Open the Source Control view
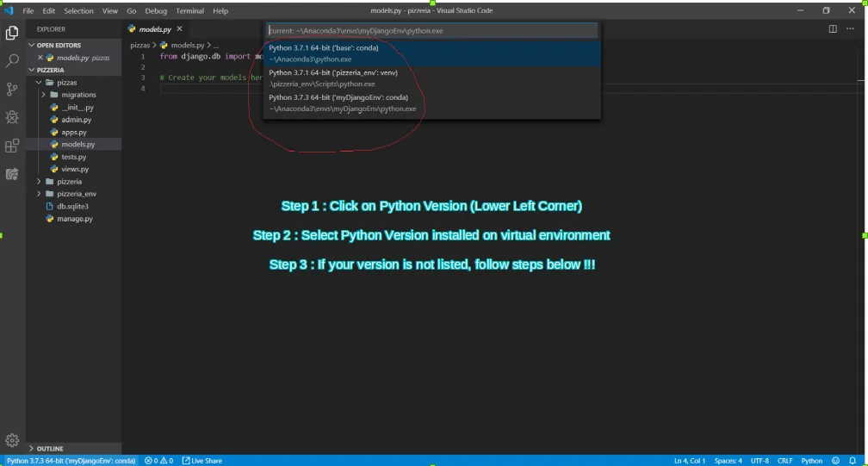This screenshot has height=466, width=868. coord(12,89)
